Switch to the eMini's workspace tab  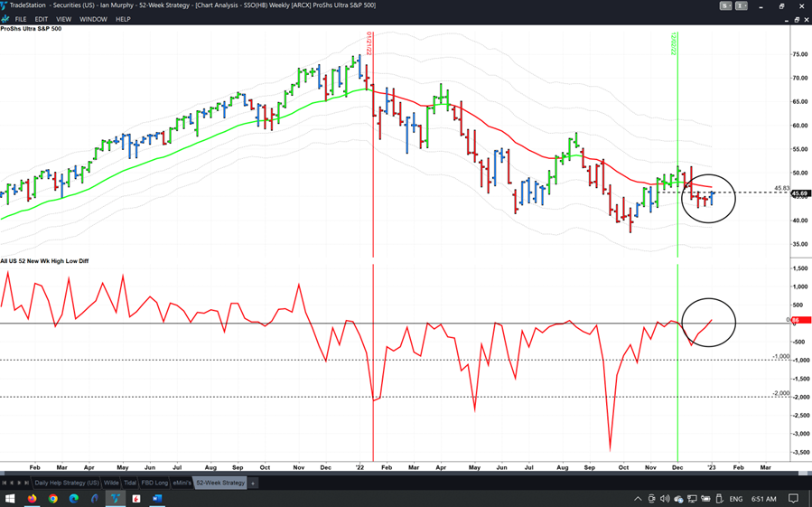point(182,483)
